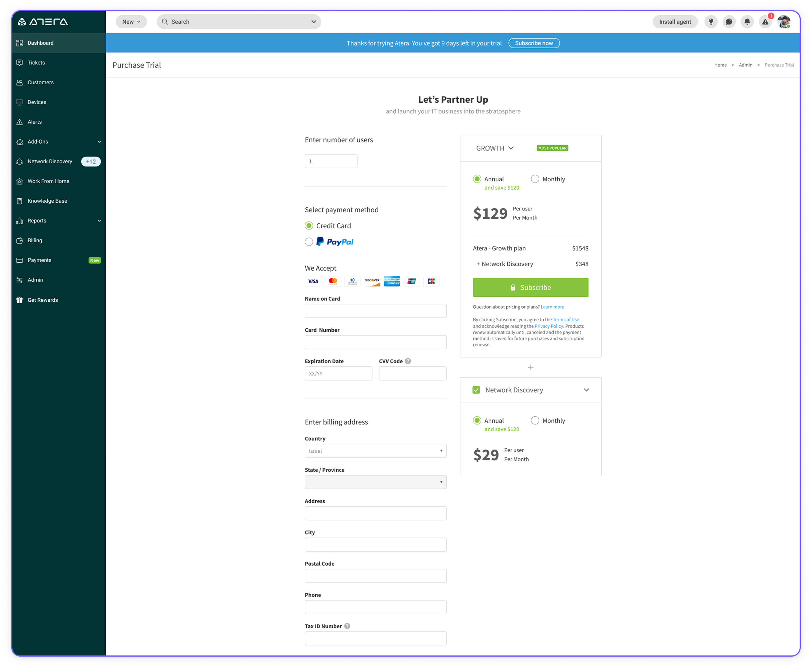The height and width of the screenshot is (669, 812).
Task: Click the UnionPay card logo
Action: [411, 281]
